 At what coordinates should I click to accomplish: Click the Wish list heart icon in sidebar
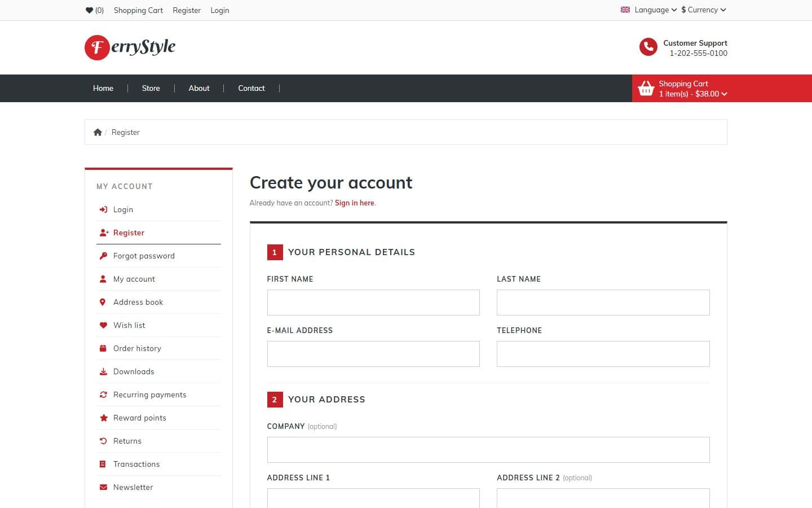103,325
